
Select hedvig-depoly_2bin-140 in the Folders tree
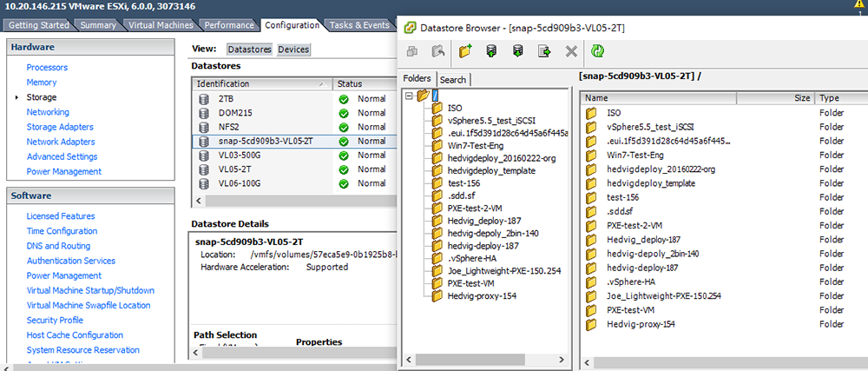click(x=493, y=233)
